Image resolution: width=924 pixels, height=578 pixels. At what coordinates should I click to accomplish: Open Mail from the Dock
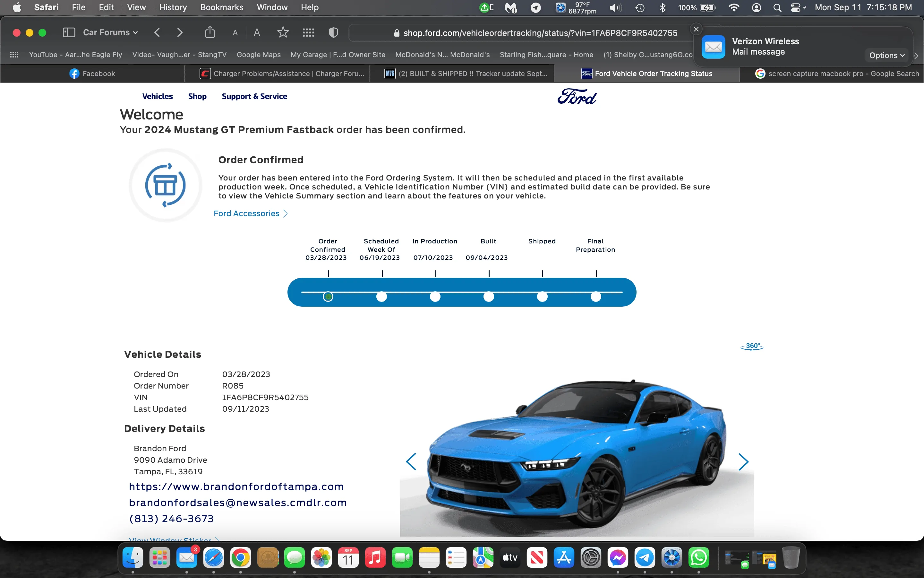pos(186,558)
